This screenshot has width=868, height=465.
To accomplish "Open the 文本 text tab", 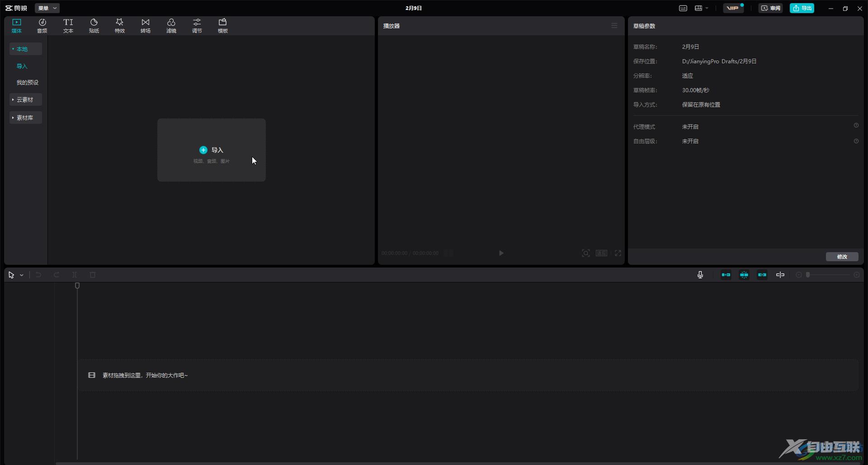I will click(x=68, y=26).
